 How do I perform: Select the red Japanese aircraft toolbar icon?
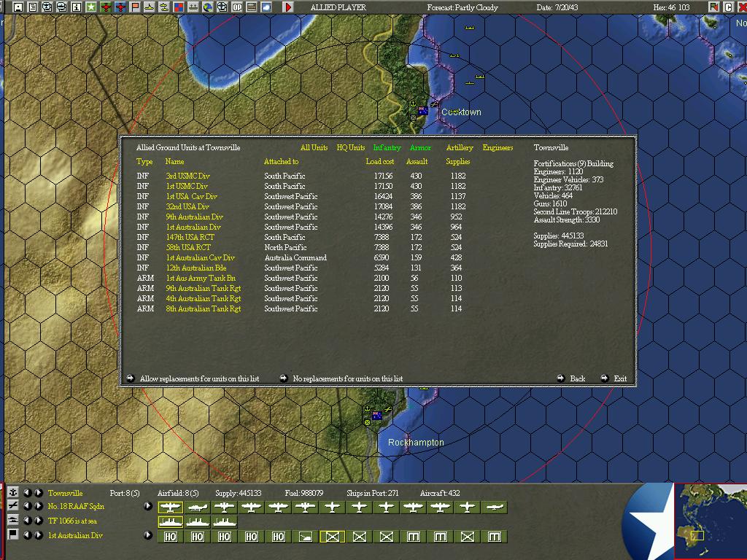pyautogui.click(x=120, y=6)
